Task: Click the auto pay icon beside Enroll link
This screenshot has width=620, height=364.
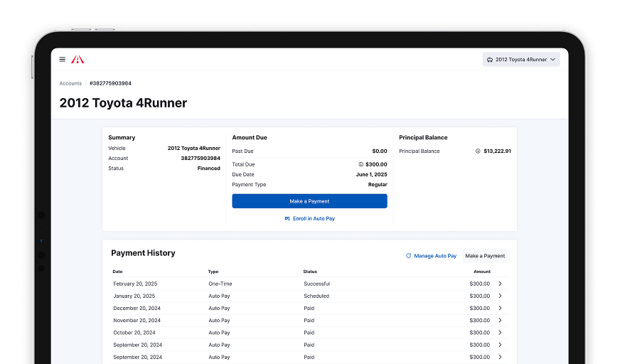Action: 287,218
